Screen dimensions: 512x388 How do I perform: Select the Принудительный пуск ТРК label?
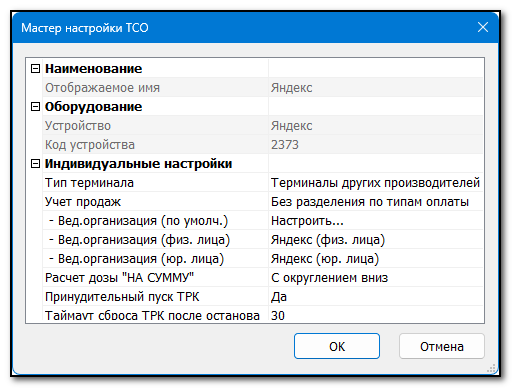[x=122, y=297]
